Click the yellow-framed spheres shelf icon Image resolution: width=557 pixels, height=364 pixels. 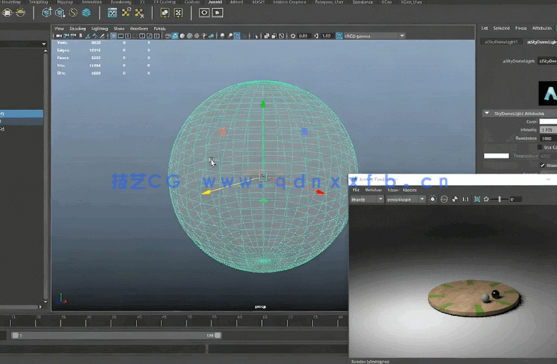pyautogui.click(x=165, y=13)
